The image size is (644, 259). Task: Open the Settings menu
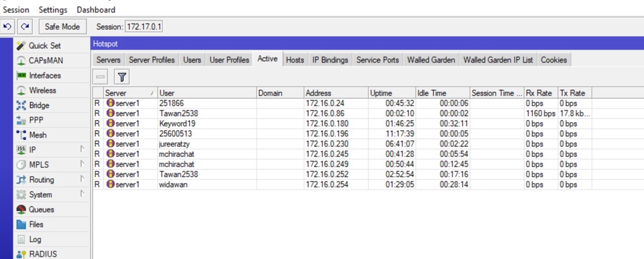point(53,9)
